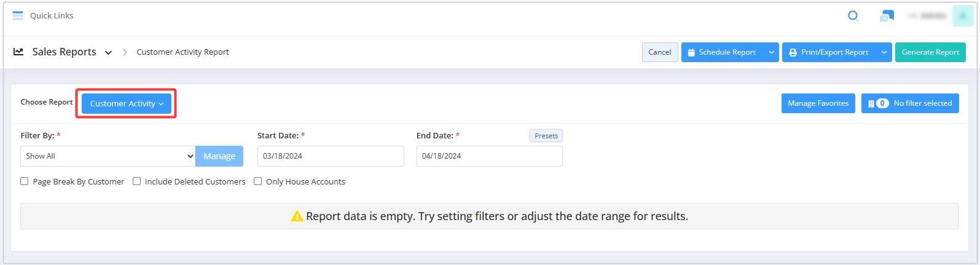Click the Sales Reports chart icon
This screenshot has width=980, height=265.
tap(18, 52)
